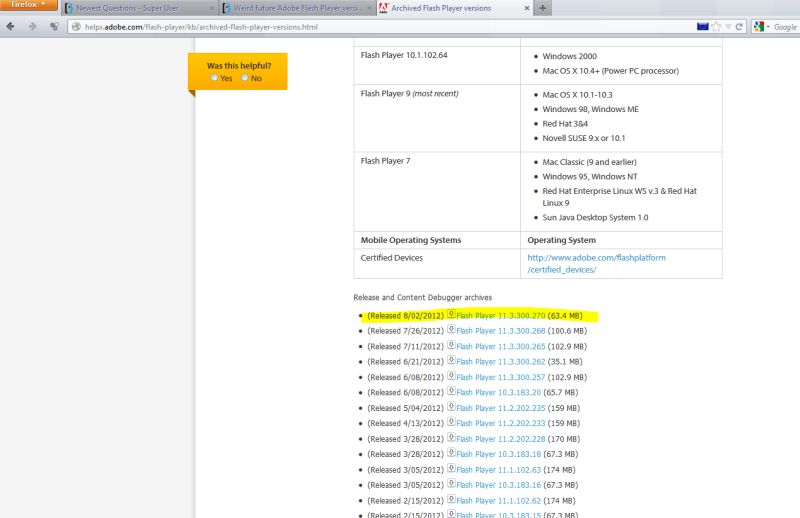Click download icon beside Flash Player 11.3.300.262
This screenshot has width=800, height=518.
coord(451,360)
